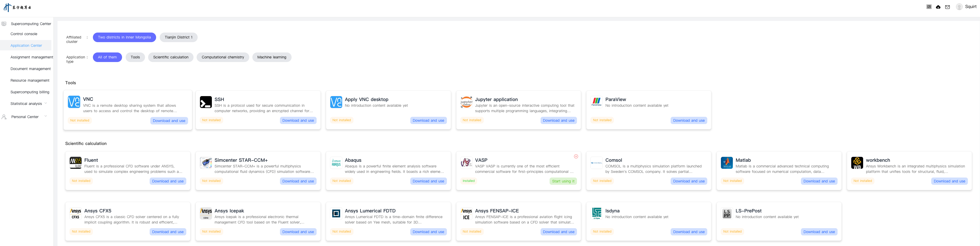The width and height of the screenshot is (980, 246).
Task: Filter by Scientific calculation type
Action: click(x=171, y=57)
